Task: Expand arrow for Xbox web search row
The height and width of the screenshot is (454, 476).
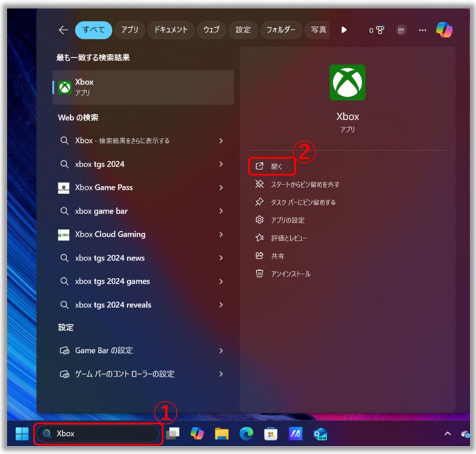Action: 221,140
